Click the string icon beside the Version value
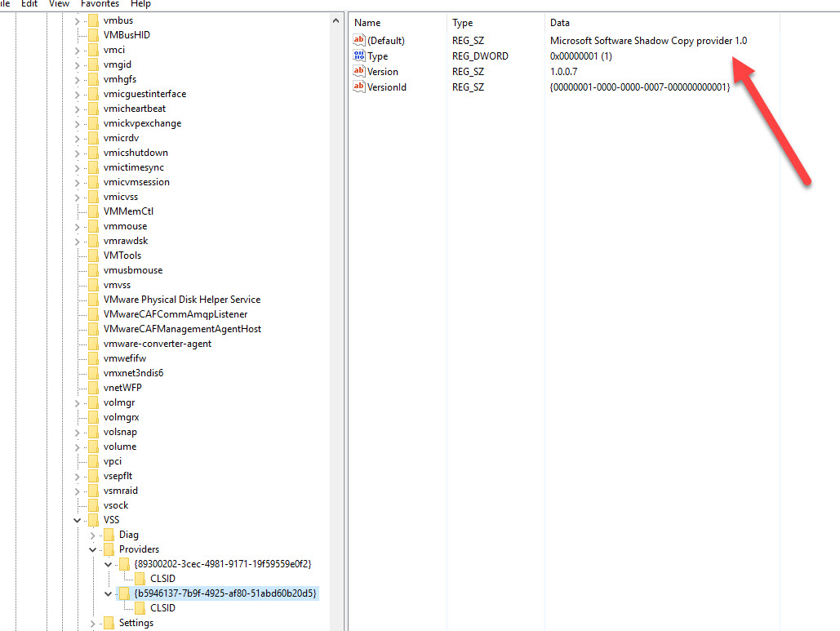This screenshot has height=631, width=840. tap(358, 71)
